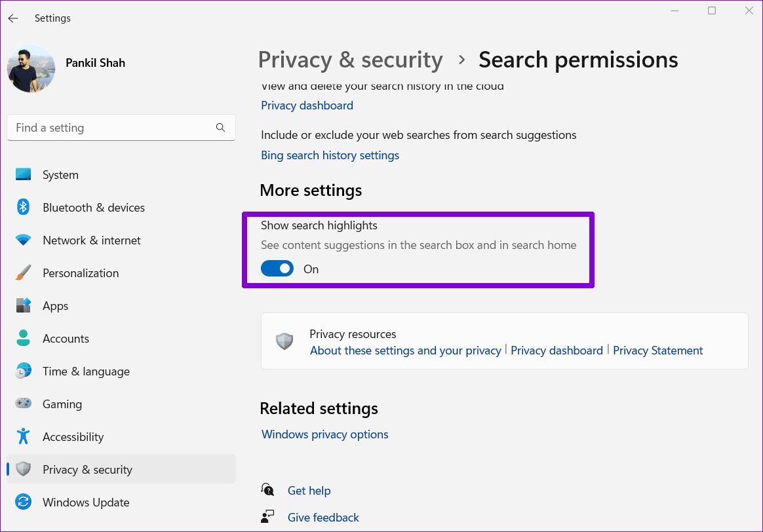Click the search magnifier icon
Image resolution: width=763 pixels, height=532 pixels.
coord(220,127)
